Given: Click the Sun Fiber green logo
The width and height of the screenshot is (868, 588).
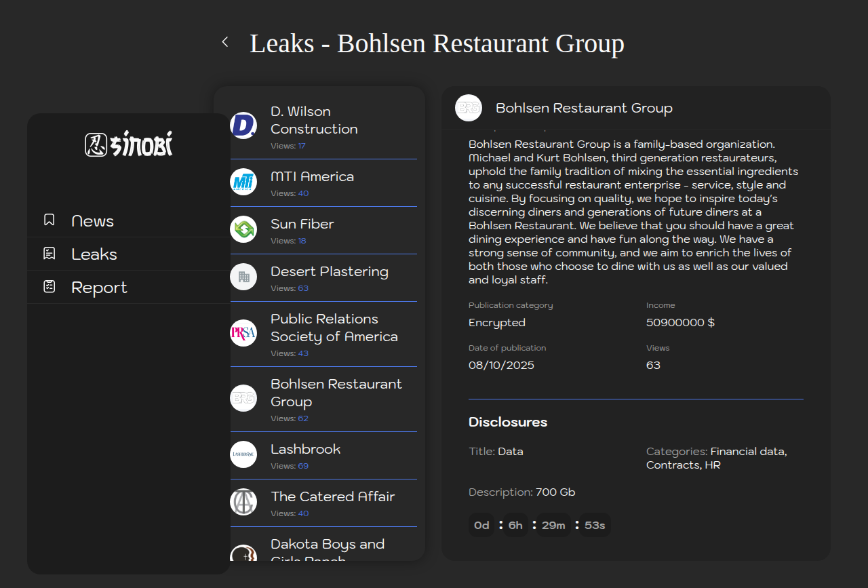Looking at the screenshot, I should (x=243, y=229).
